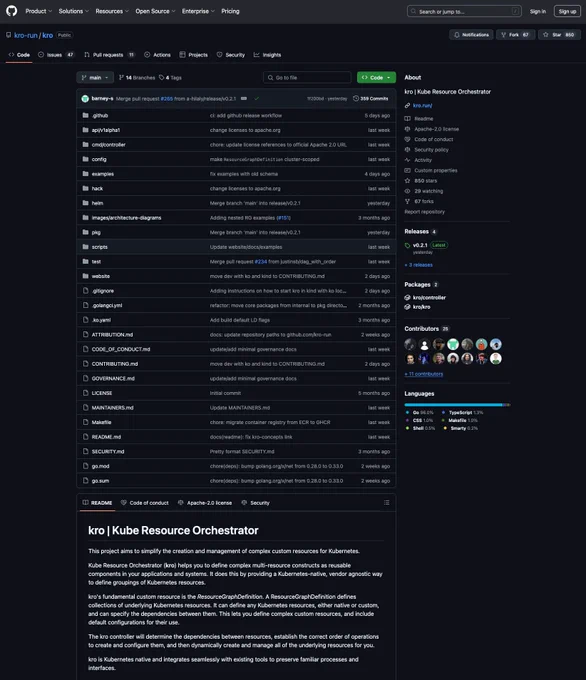Viewport: 586px width, 680px height.
Task: Open the kro/controller package
Action: 429,298
